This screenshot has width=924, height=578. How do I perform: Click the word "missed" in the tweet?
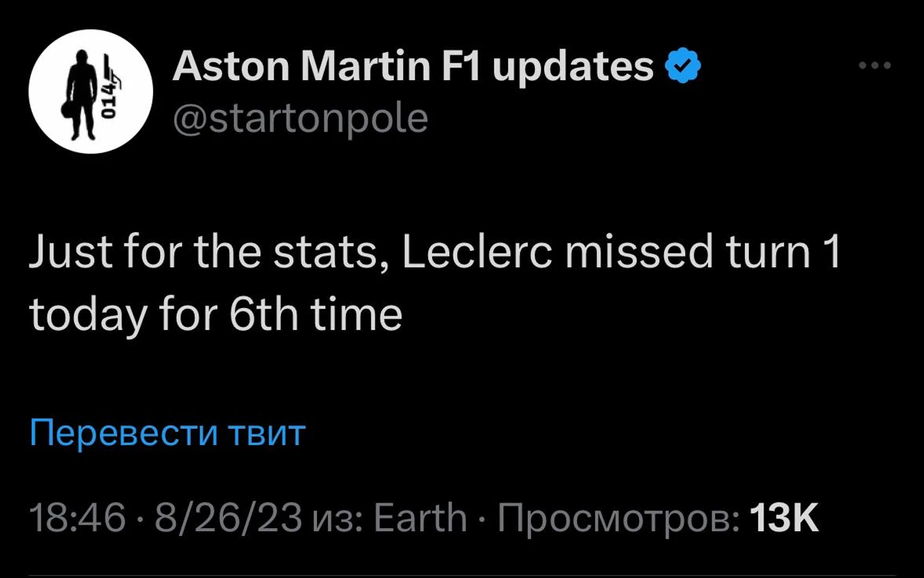click(x=639, y=252)
